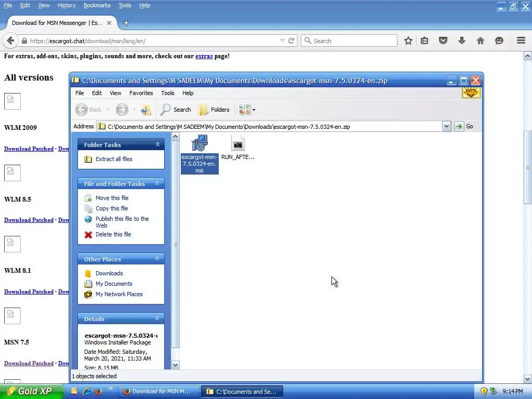Click Publish this file to the Web

tap(122, 222)
